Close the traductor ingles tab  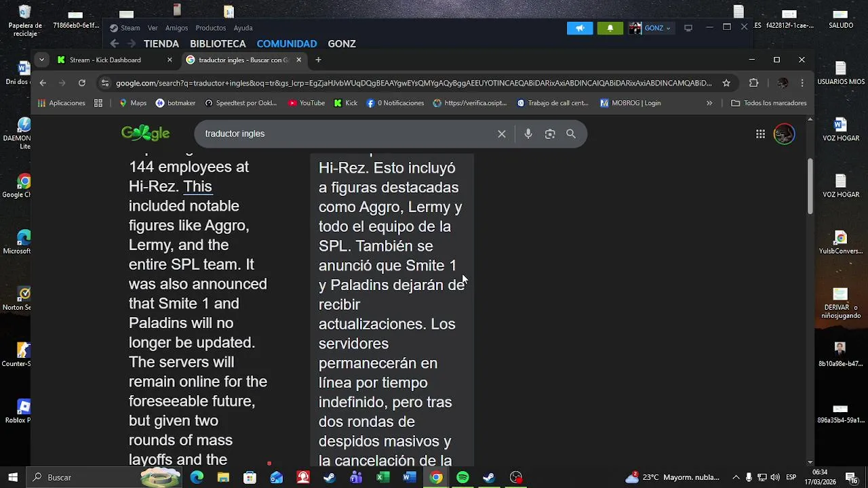pyautogui.click(x=298, y=60)
